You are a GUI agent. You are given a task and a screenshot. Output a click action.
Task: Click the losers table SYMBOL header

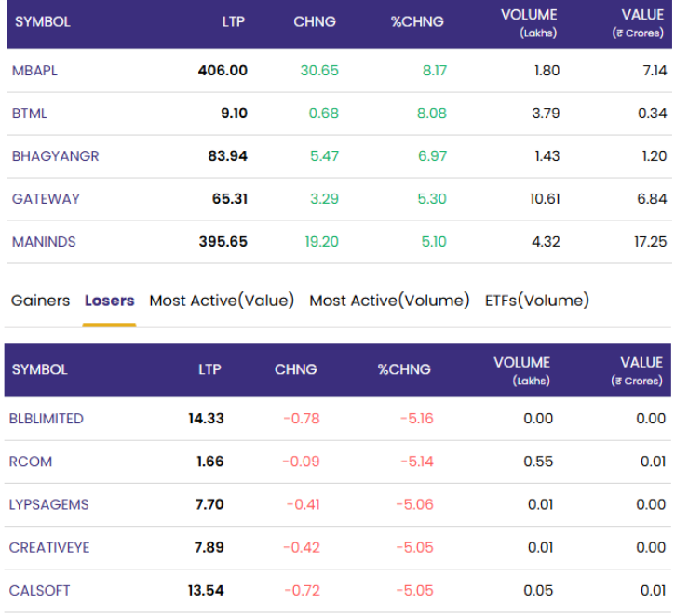click(40, 369)
